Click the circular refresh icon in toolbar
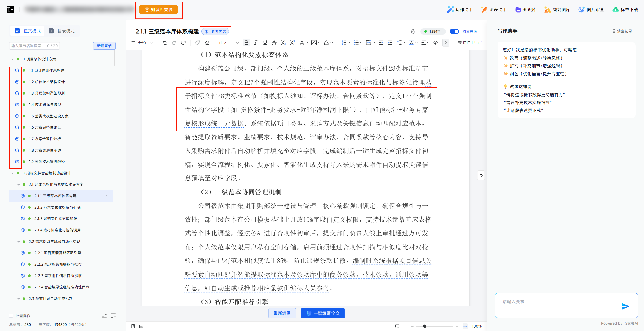644x331 pixels. 183,43
